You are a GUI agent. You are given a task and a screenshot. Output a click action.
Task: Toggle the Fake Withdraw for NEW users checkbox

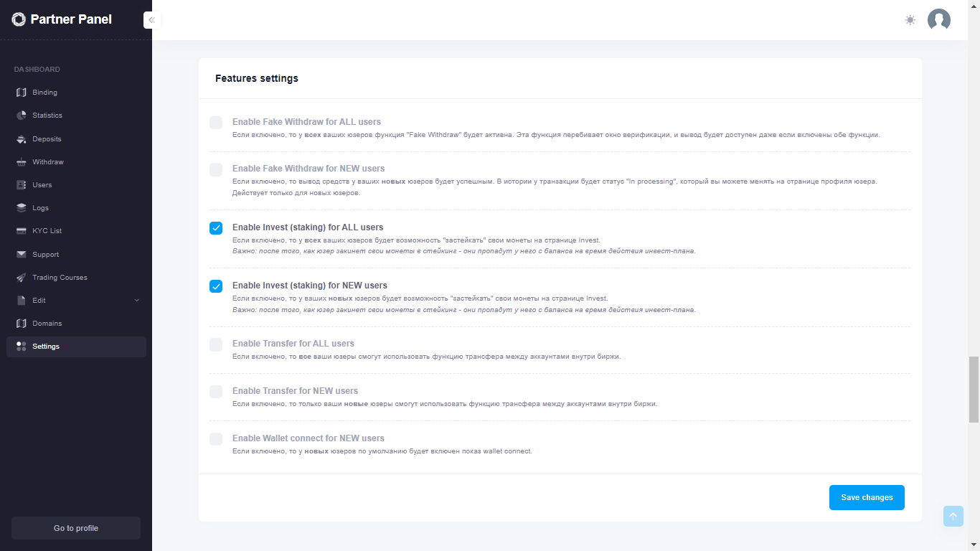(x=216, y=169)
